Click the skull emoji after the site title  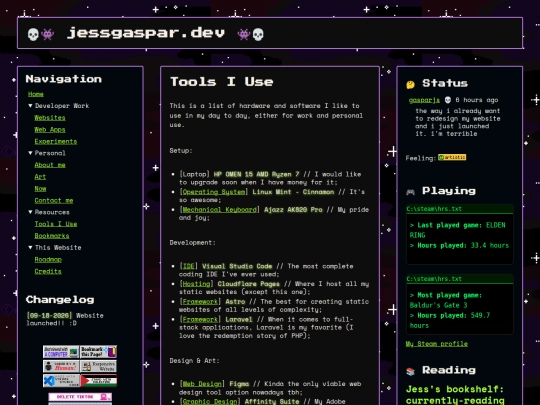coord(258,34)
